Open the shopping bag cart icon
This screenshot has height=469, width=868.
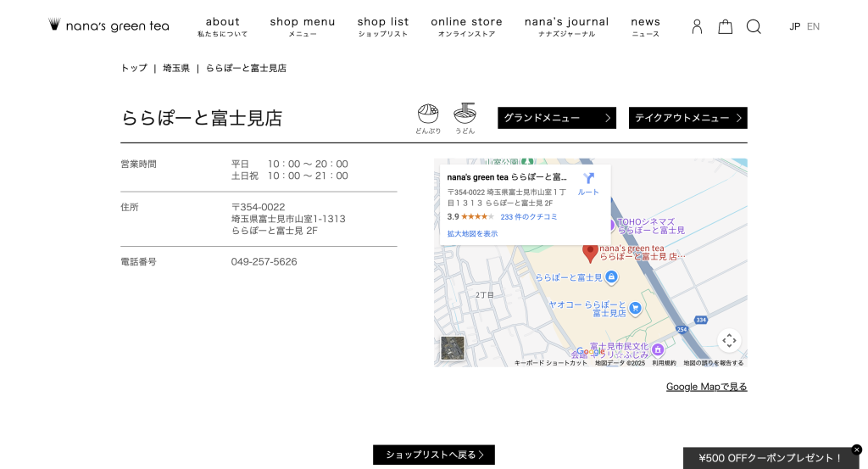(726, 26)
